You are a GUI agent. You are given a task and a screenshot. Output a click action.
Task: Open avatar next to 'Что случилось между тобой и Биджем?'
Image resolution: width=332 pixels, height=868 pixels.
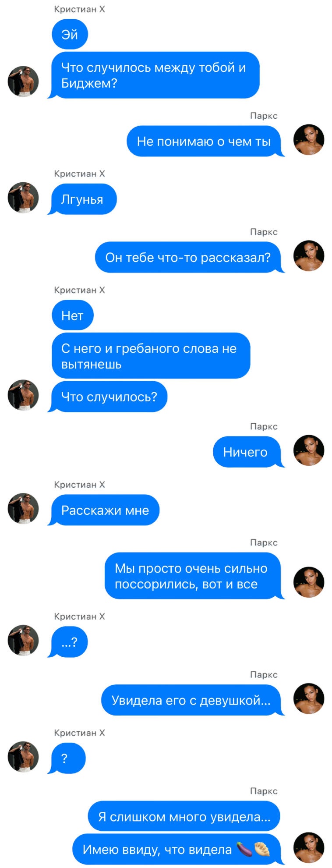23,81
